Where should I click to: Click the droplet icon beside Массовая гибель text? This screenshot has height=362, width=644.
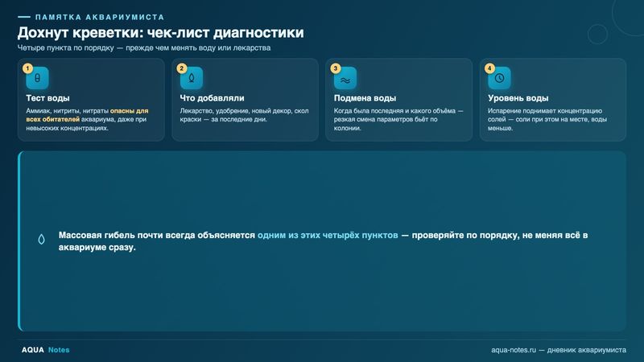point(42,239)
